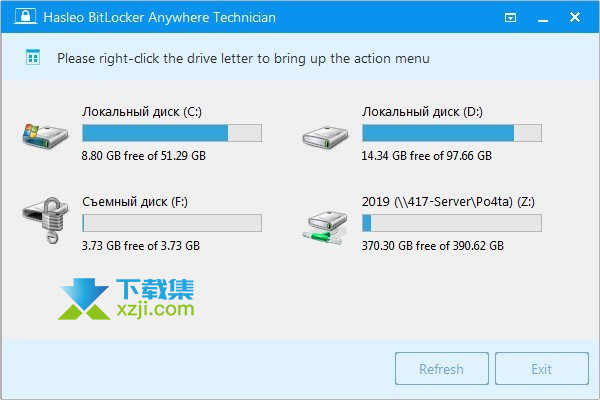The width and height of the screenshot is (600, 400).
Task: Click the drive C usage bar
Action: pyautogui.click(x=172, y=133)
